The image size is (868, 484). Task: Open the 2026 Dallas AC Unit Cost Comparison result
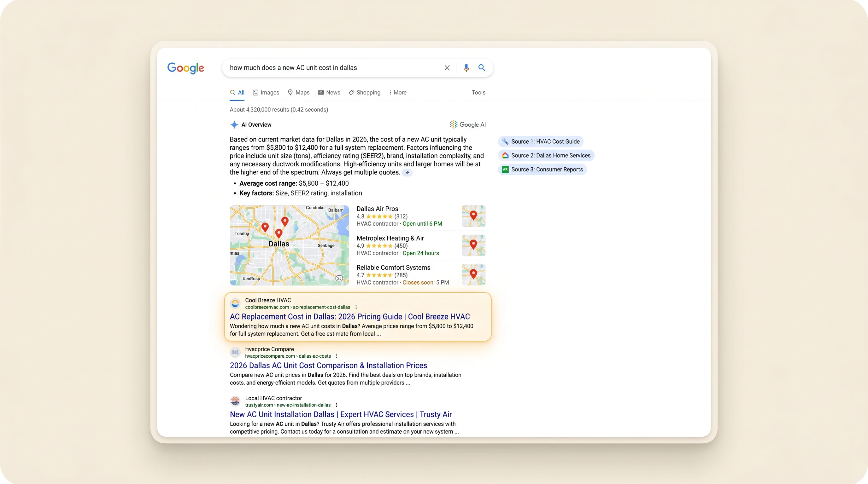329,366
